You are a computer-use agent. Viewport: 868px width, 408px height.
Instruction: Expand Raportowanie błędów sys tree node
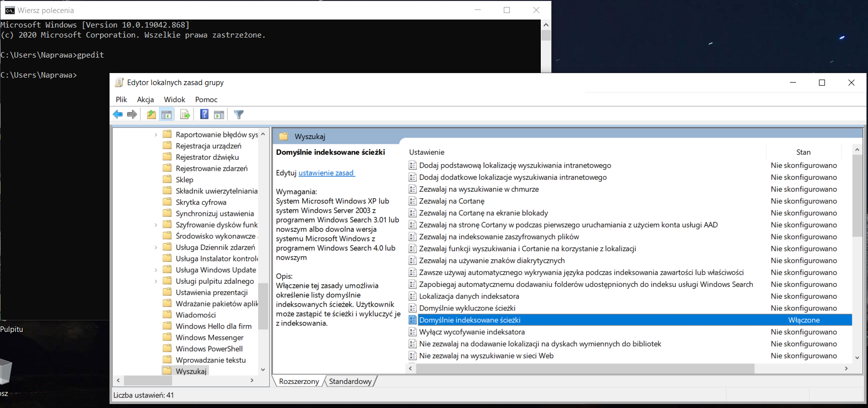pyautogui.click(x=156, y=135)
